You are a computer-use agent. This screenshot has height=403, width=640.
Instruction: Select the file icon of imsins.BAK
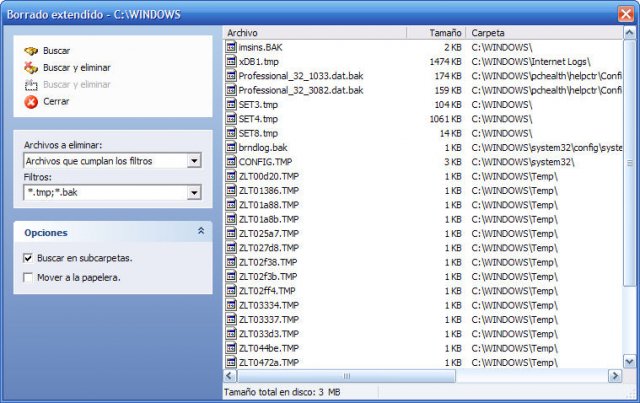point(231,47)
